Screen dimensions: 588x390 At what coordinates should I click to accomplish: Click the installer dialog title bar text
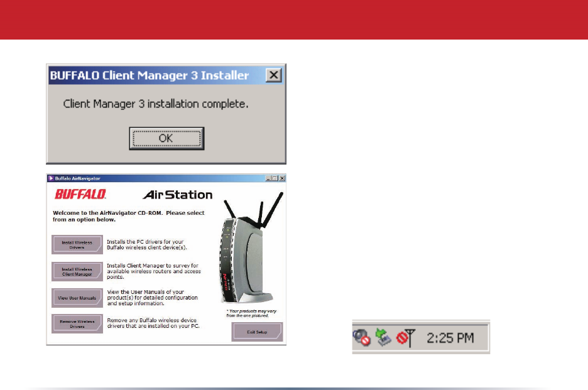[150, 75]
